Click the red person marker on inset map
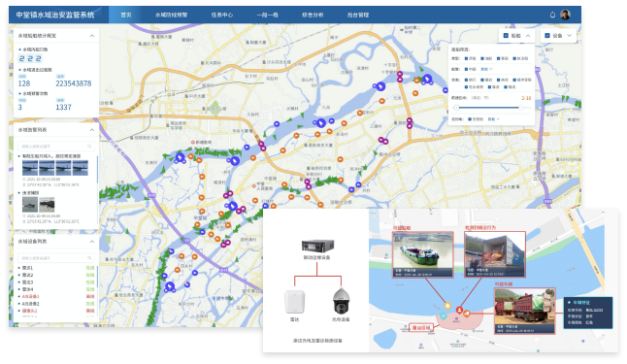Image resolution: width=627 pixels, height=364 pixels. pyautogui.click(x=459, y=310)
